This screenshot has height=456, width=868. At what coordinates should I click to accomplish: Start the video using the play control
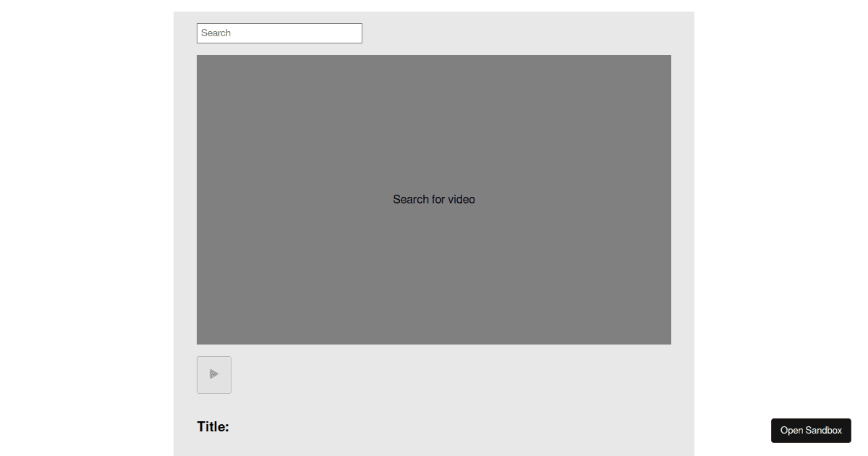point(213,374)
